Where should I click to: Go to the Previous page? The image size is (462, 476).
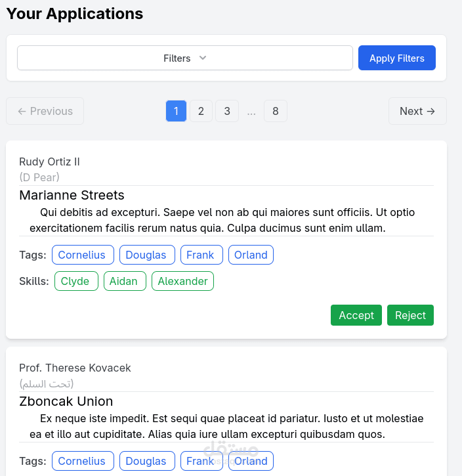pyautogui.click(x=45, y=111)
